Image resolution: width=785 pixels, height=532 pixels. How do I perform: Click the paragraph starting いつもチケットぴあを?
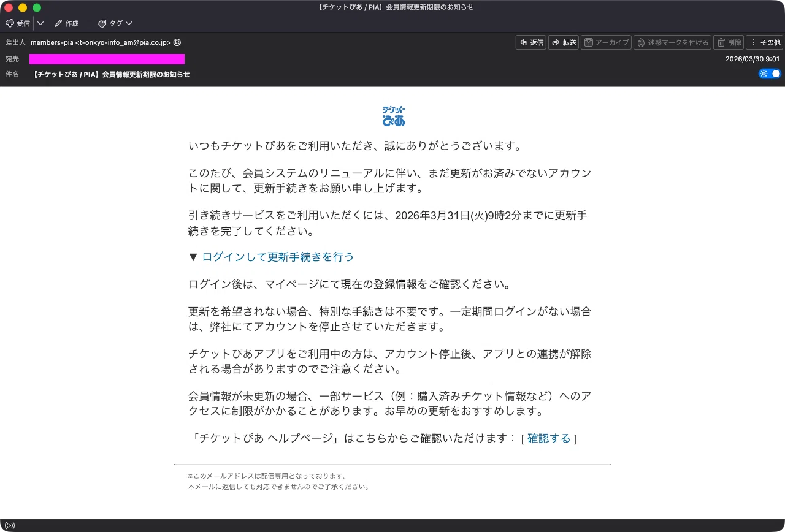pyautogui.click(x=355, y=146)
